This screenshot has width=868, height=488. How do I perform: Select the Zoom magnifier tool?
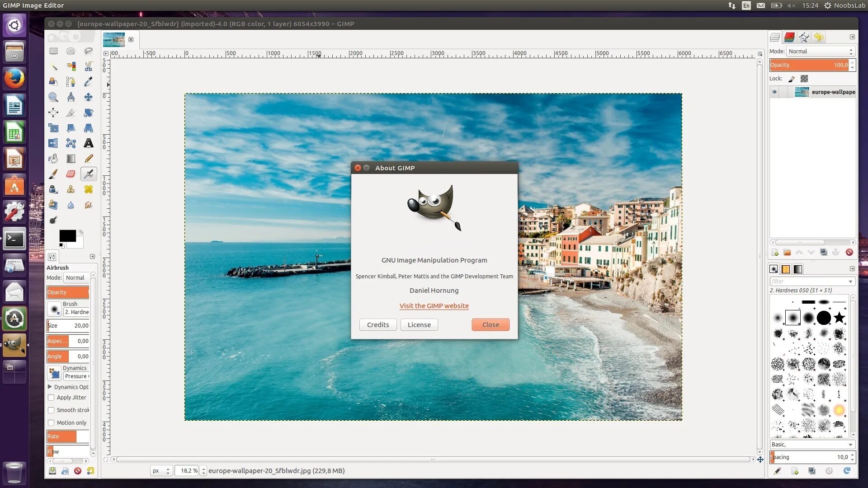click(x=53, y=97)
